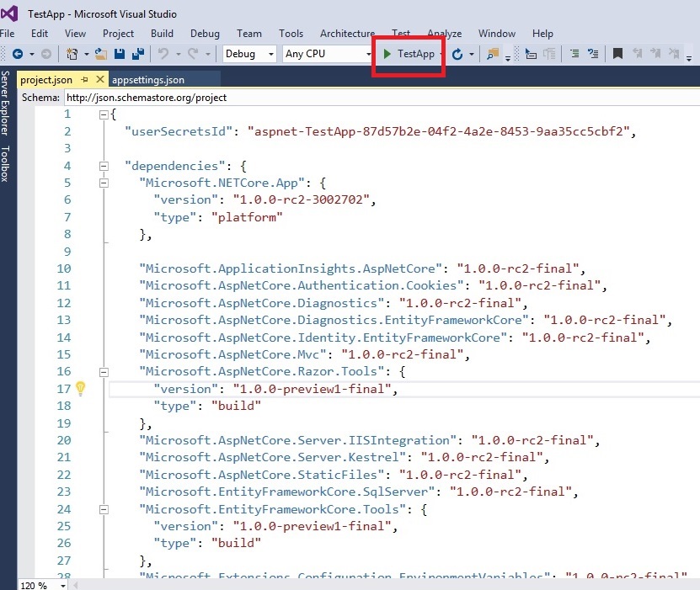Click line number 10 in the gutter
The width and height of the screenshot is (700, 590).
coord(64,268)
